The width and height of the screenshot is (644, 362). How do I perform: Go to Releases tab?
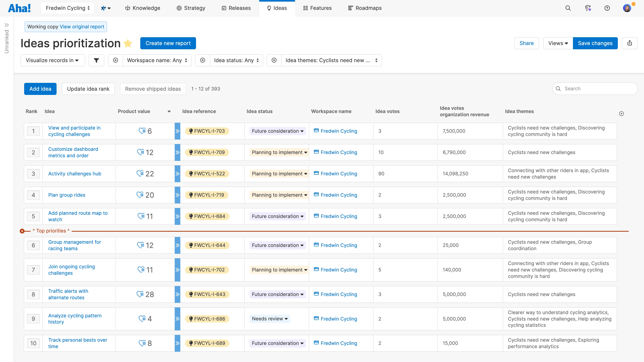point(236,8)
